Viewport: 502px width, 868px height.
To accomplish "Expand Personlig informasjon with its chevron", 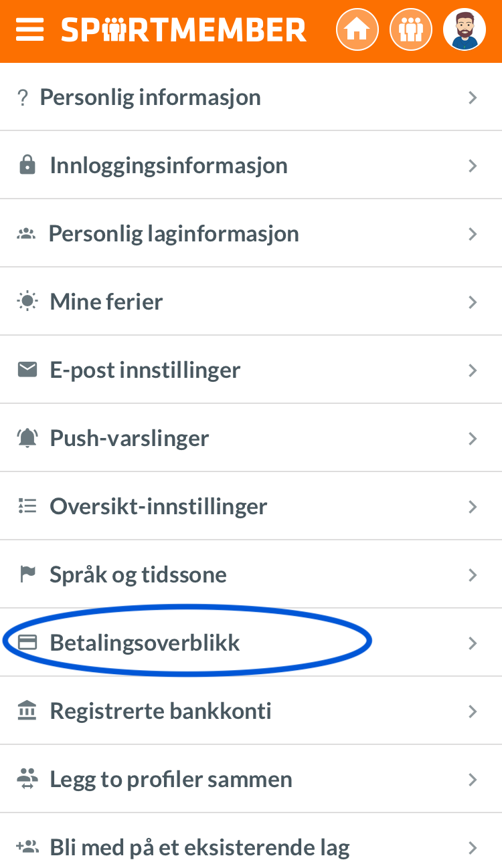I will [x=473, y=98].
